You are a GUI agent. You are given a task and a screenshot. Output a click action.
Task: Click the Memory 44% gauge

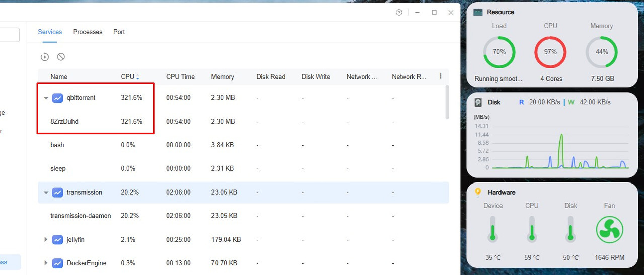click(x=602, y=52)
